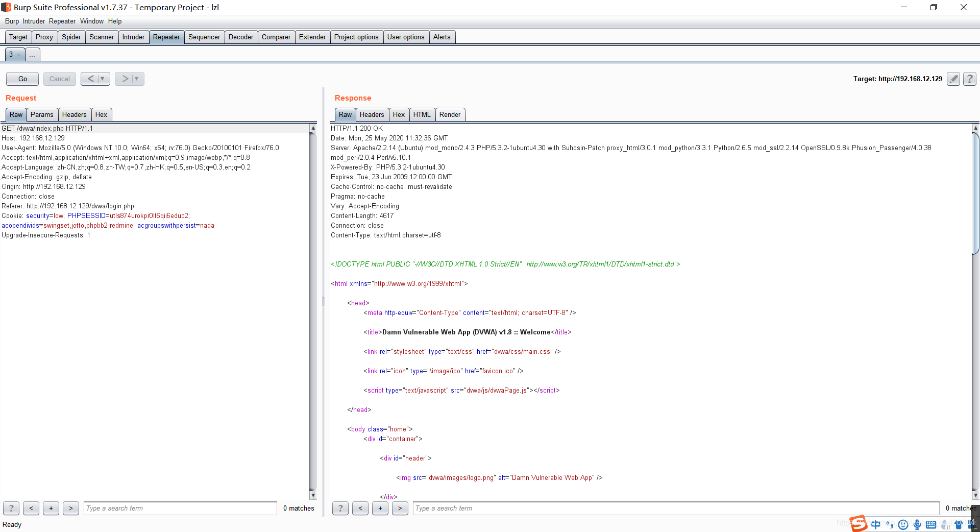Open the Burp menu
Image resolution: width=980 pixels, height=532 pixels.
click(12, 21)
